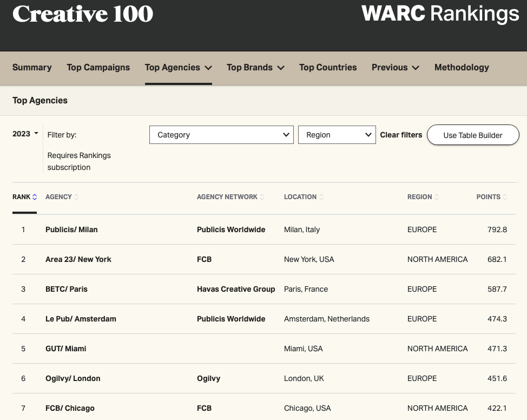Image resolution: width=527 pixels, height=420 pixels.
Task: Sort by Points column arrows icon
Action: point(505,197)
